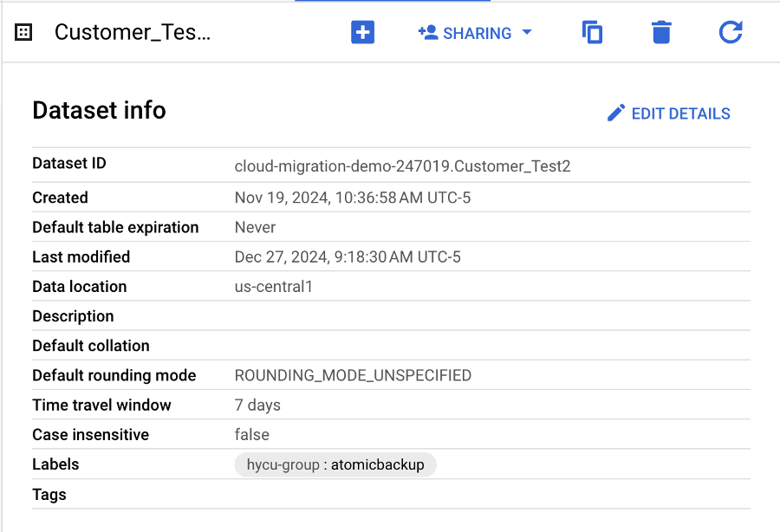This screenshot has height=532, width=780.
Task: Click the Case insensitive false value
Action: click(x=251, y=435)
